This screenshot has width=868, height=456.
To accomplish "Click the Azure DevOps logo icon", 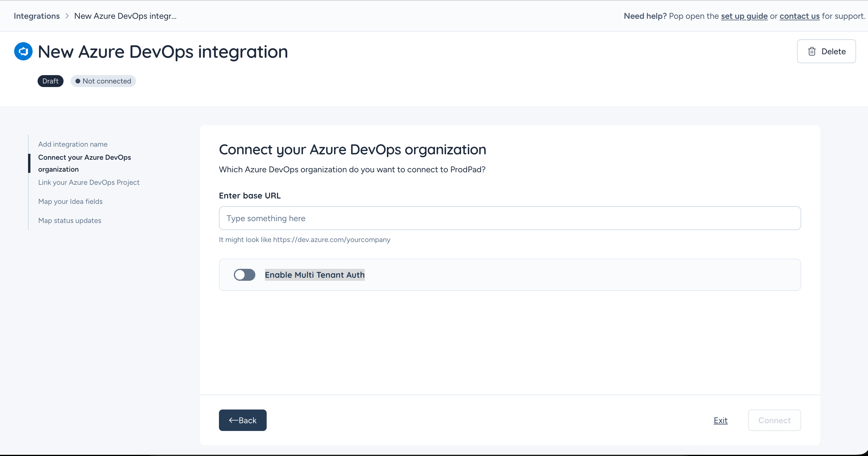I will [23, 51].
